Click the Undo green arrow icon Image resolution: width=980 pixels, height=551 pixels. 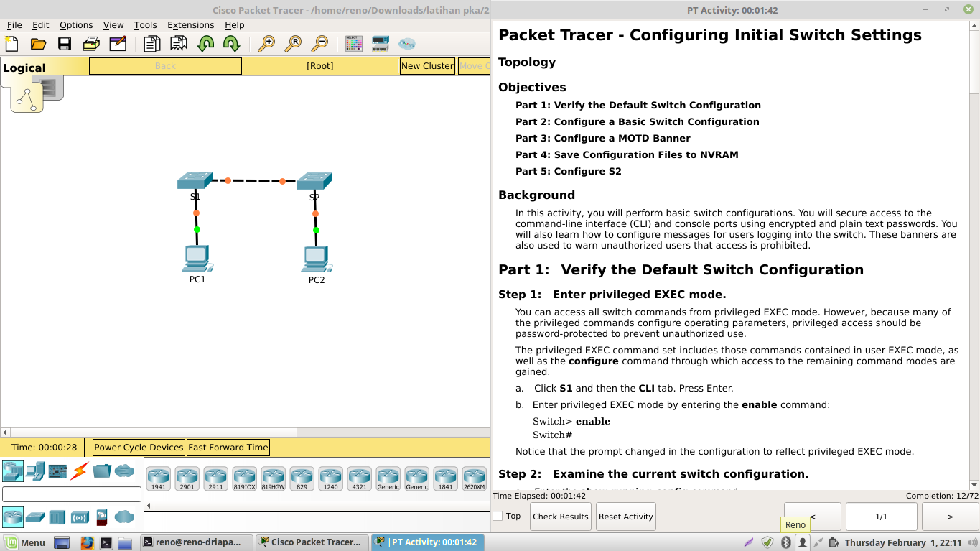coord(205,44)
